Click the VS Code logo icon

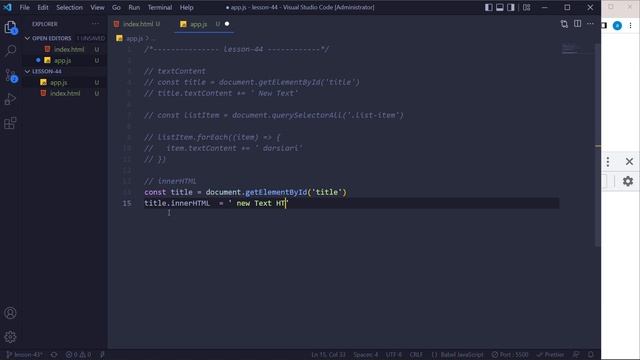(x=7, y=7)
